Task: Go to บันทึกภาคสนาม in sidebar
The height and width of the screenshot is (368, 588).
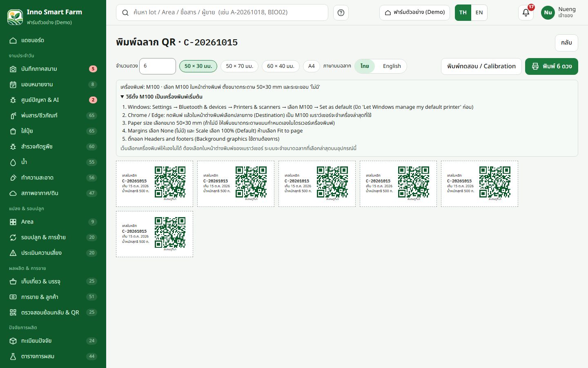Action: [x=53, y=69]
